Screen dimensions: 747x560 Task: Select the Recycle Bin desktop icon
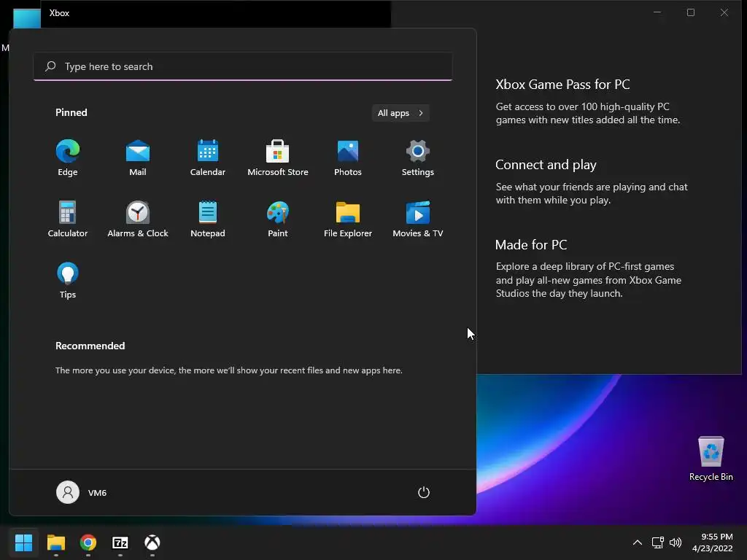(x=711, y=459)
